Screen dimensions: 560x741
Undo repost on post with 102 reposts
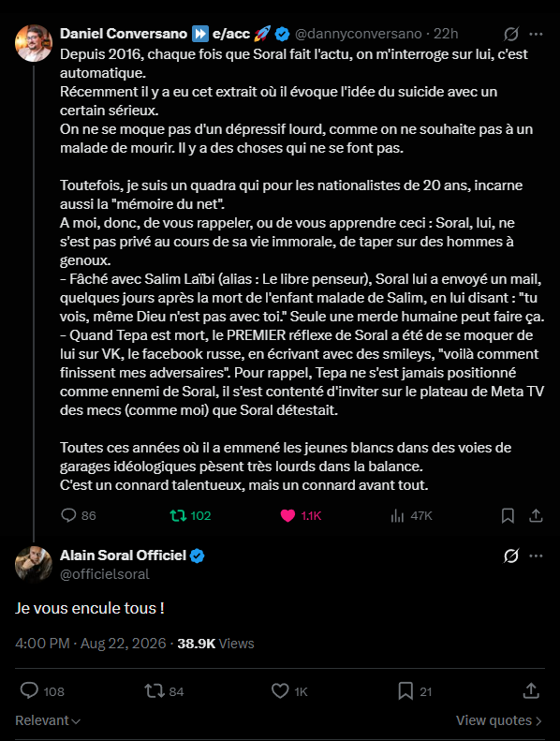tap(190, 515)
